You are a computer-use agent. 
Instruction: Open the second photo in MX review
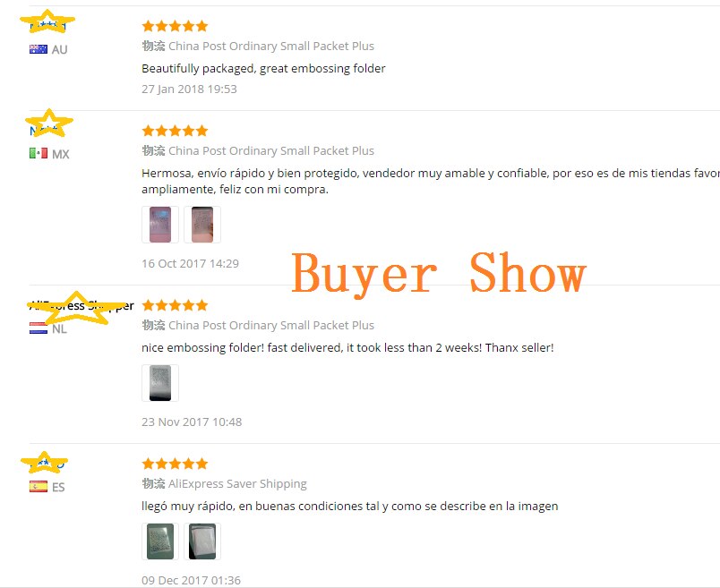[x=202, y=225]
